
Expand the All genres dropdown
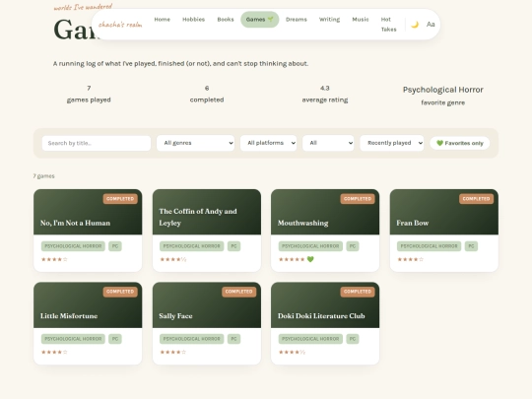195,143
